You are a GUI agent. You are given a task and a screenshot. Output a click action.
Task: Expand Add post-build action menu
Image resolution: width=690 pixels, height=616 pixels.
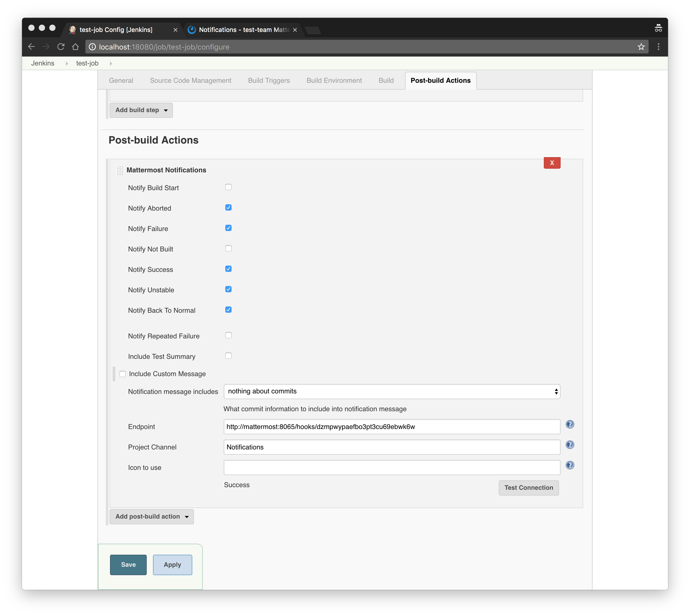[151, 516]
